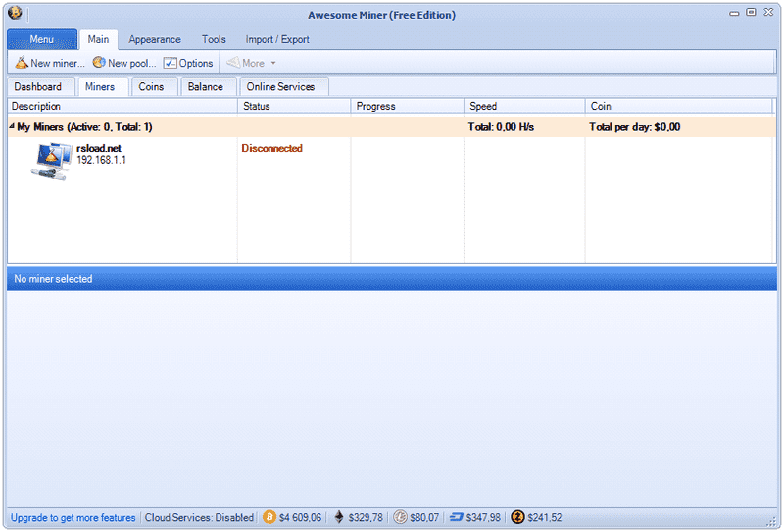The width and height of the screenshot is (784, 532).
Task: Open the blue Menu button
Action: pos(42,39)
